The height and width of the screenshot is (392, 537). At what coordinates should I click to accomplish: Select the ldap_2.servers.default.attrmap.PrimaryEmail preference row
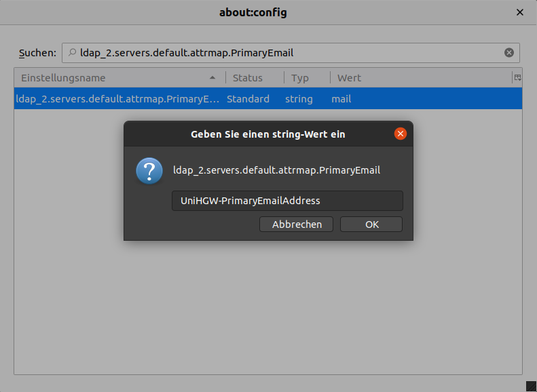(x=117, y=99)
